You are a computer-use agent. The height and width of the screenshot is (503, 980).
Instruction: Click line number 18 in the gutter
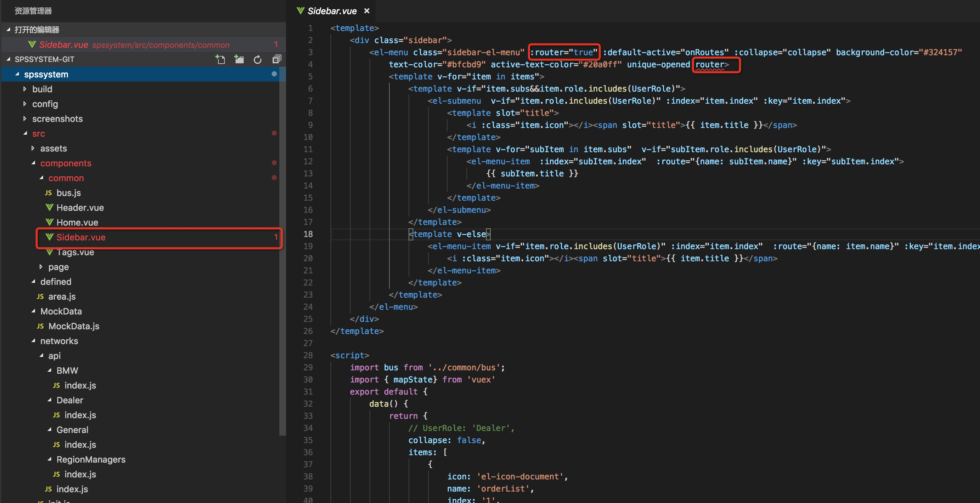[308, 234]
